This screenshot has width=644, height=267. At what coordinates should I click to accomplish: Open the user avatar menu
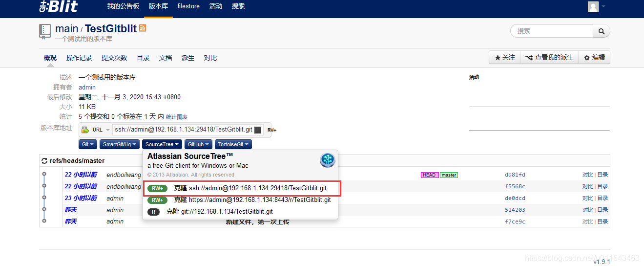[x=593, y=6]
